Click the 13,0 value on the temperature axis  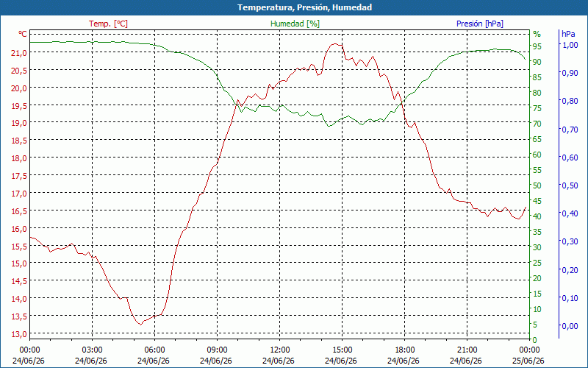[x=19, y=334]
